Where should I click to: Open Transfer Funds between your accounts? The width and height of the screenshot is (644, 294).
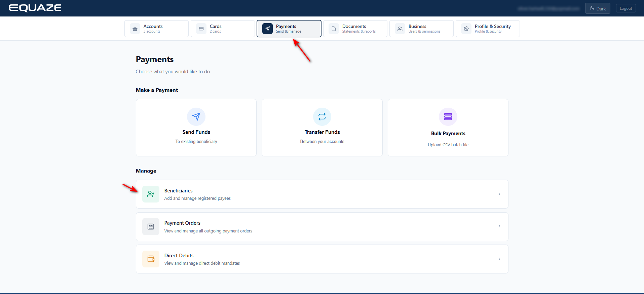(322, 127)
